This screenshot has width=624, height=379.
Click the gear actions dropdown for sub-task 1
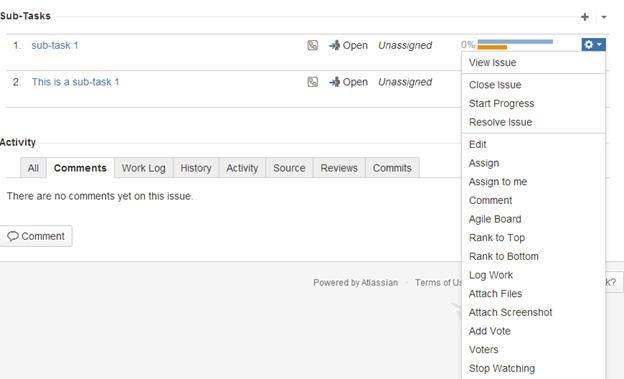[593, 45]
